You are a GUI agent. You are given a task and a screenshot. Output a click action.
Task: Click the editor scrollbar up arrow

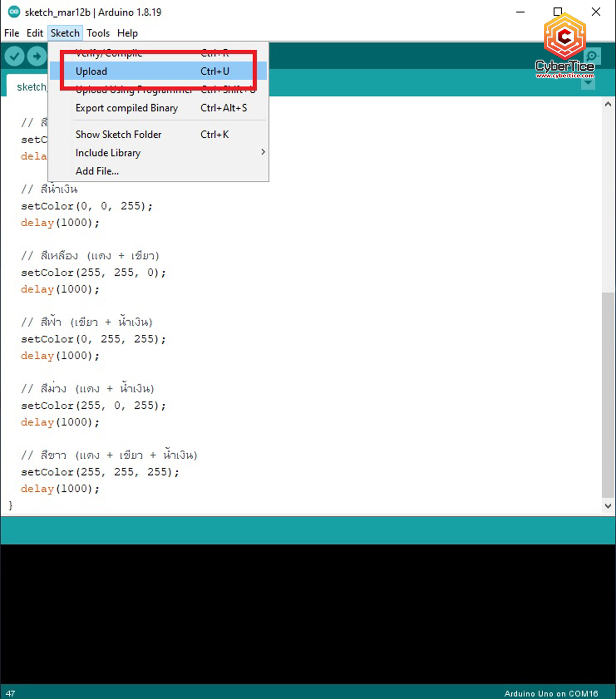pos(608,104)
